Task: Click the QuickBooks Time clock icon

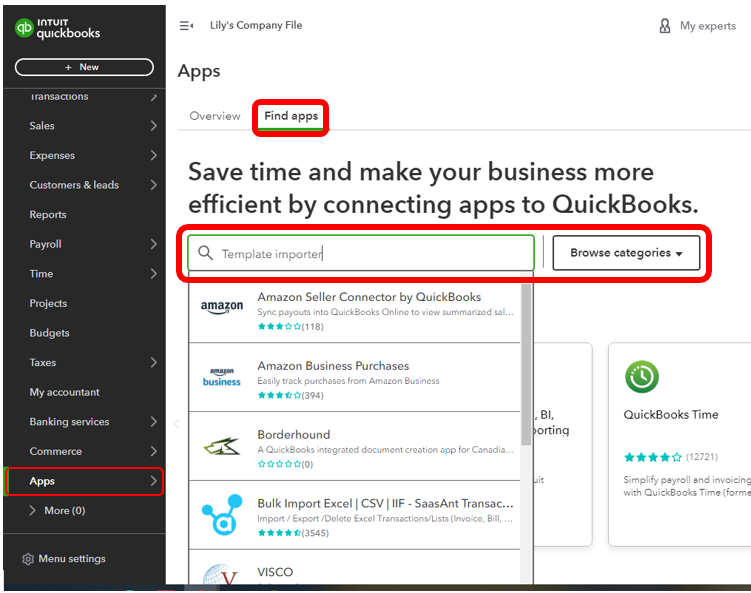Action: [x=642, y=376]
